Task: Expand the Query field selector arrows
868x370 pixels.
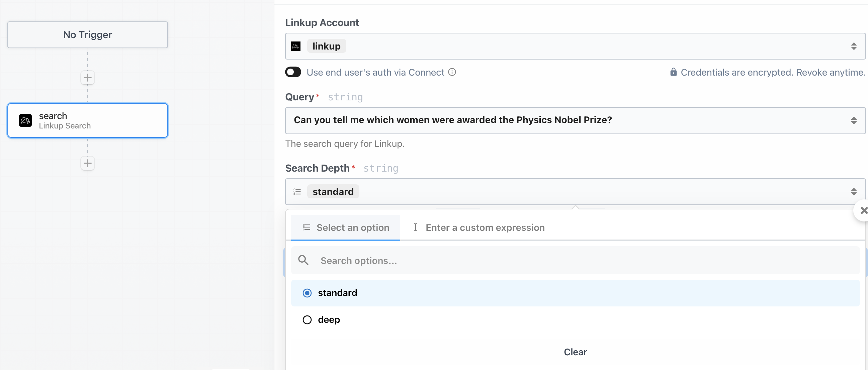Action: 854,120
